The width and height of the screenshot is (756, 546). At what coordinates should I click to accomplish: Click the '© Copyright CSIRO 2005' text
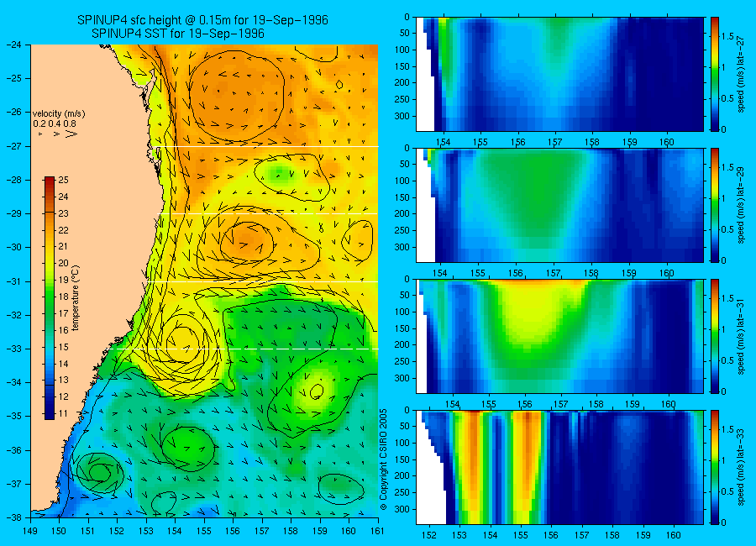383,459
